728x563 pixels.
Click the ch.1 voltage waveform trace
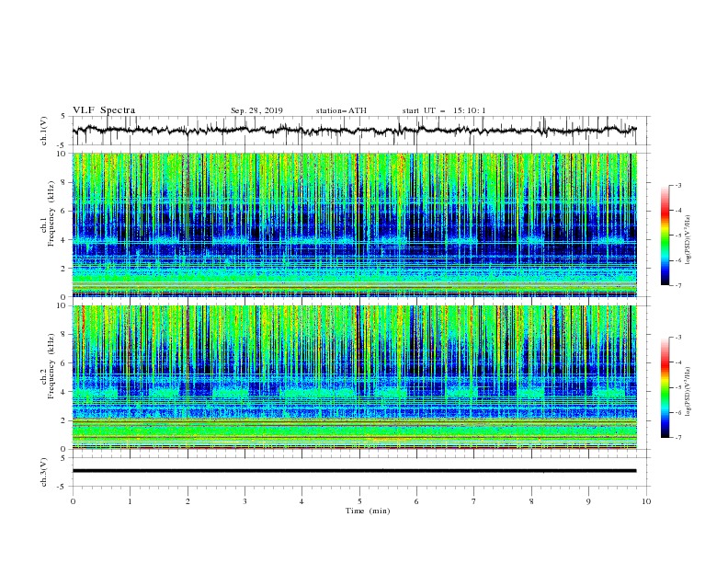(x=354, y=130)
